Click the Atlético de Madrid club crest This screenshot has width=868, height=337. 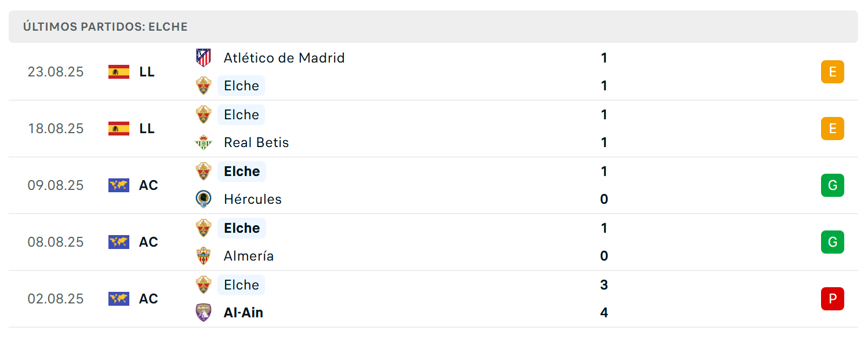point(204,58)
